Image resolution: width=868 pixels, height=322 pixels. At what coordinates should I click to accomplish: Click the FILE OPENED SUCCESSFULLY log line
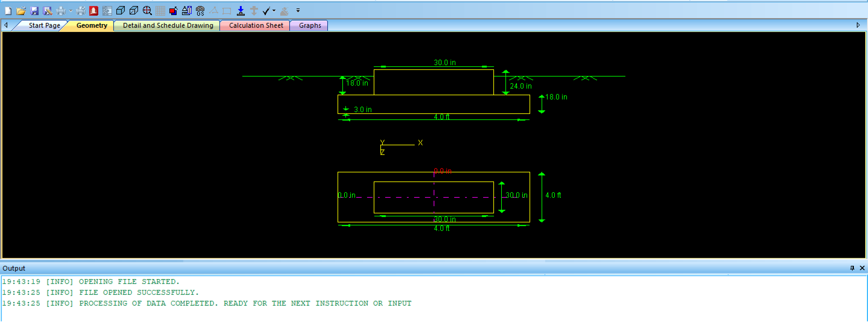[x=100, y=293]
